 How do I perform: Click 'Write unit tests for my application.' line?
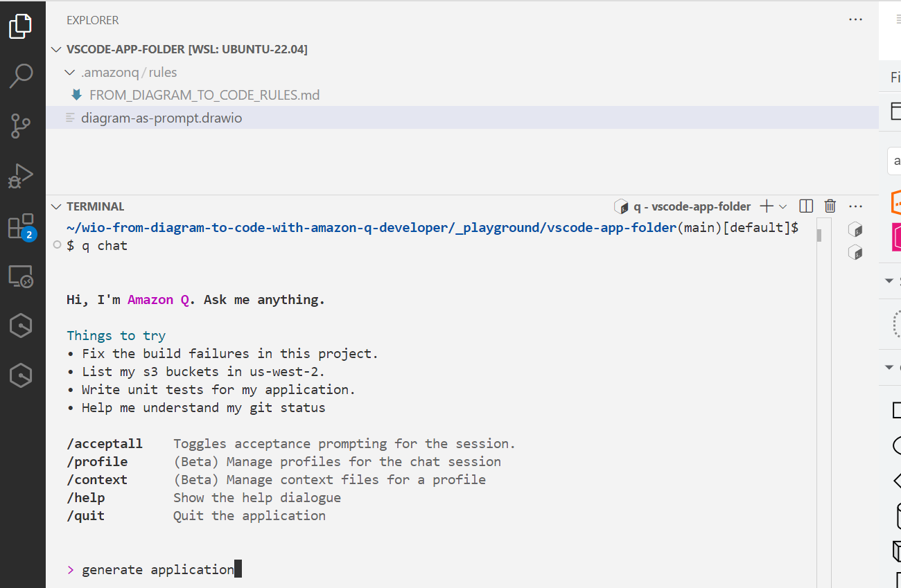coord(211,389)
